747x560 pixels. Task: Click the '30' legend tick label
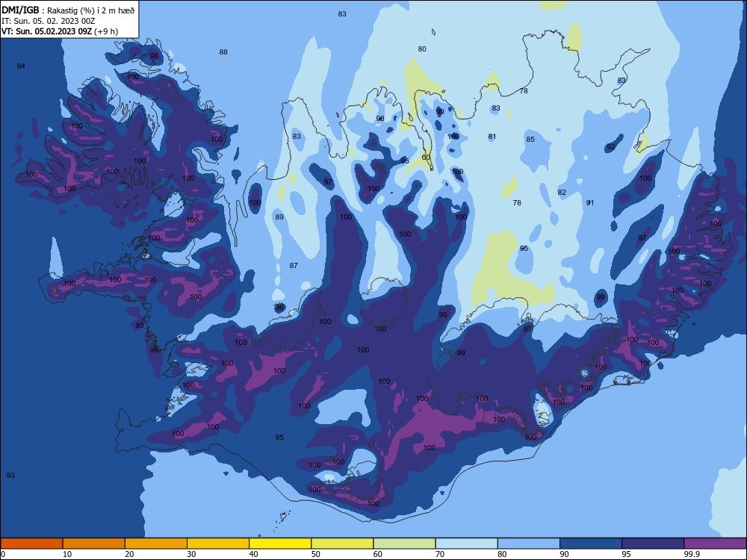[x=191, y=554]
